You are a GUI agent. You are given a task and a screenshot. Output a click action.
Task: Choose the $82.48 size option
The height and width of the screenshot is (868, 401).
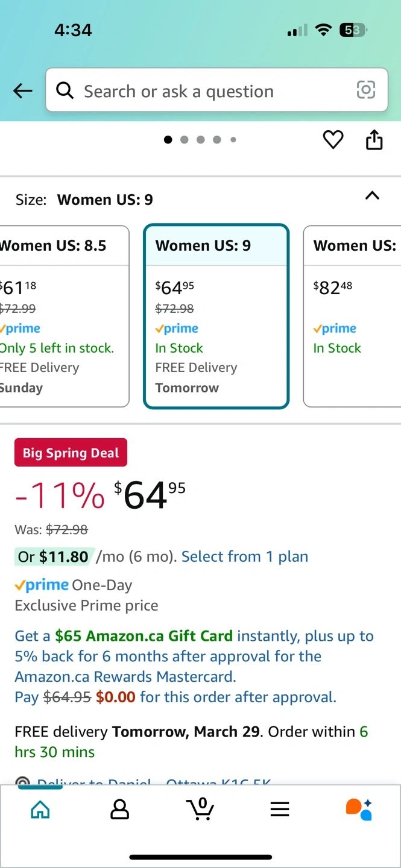pos(353,316)
